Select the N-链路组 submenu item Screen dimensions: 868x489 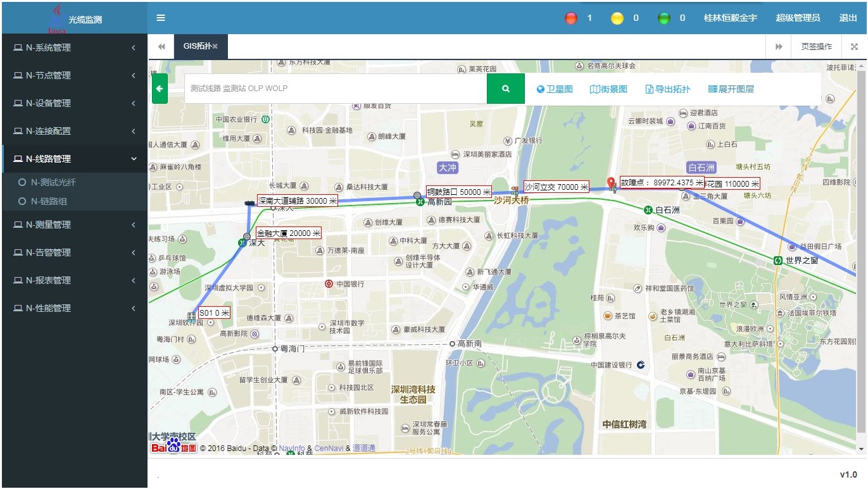click(49, 201)
